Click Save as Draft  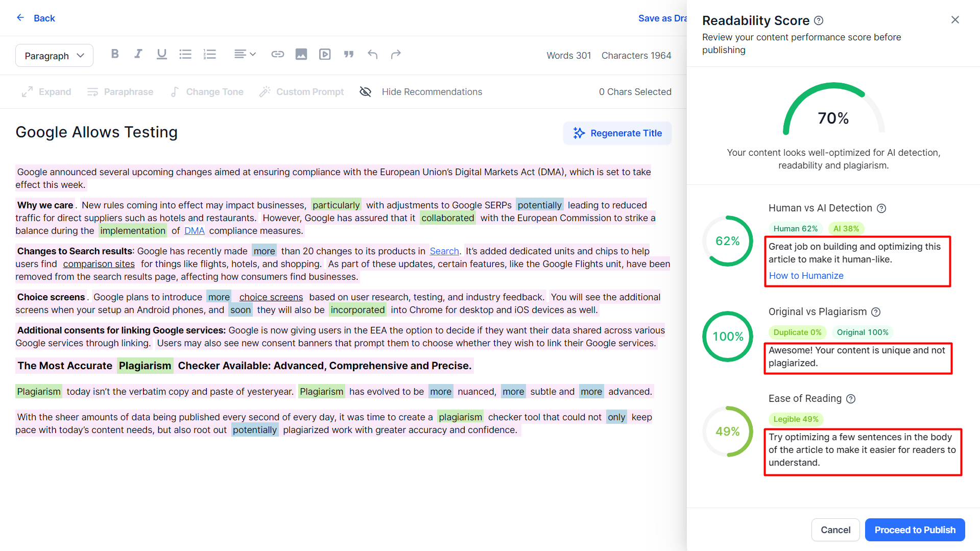[x=662, y=18]
